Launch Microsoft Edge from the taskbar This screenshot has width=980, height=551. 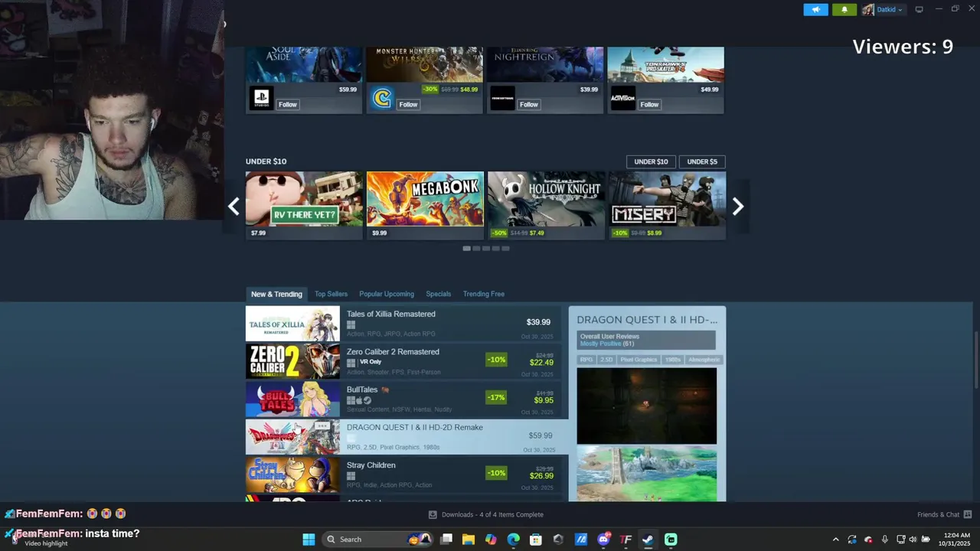[x=513, y=540]
